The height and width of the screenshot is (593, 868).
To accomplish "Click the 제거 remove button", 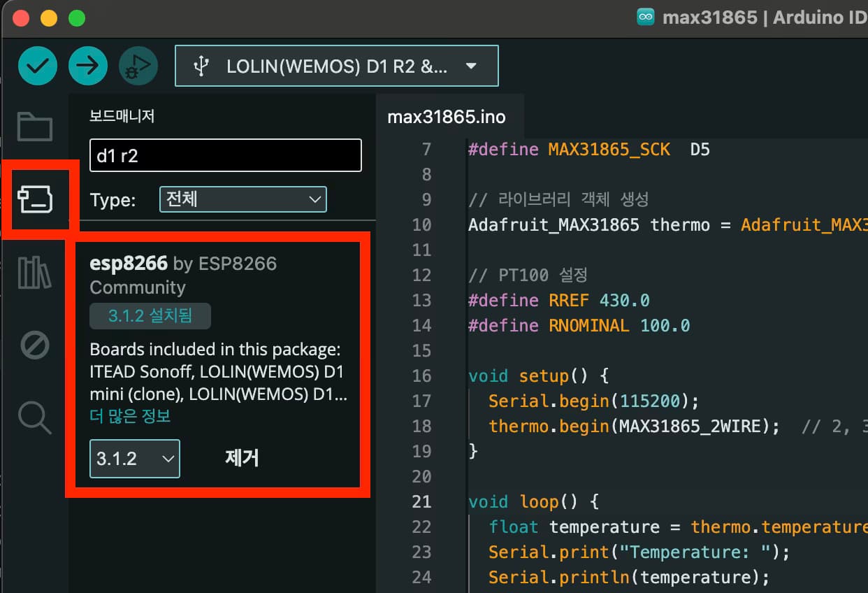I will click(x=242, y=458).
